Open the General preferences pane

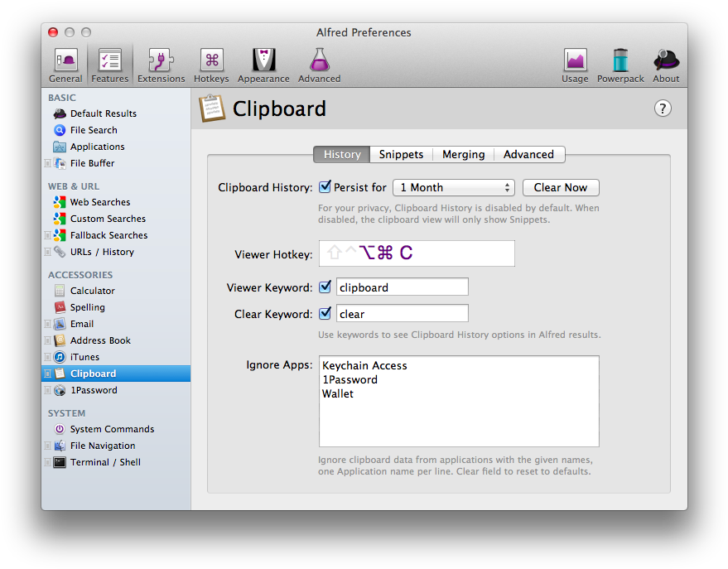click(65, 65)
